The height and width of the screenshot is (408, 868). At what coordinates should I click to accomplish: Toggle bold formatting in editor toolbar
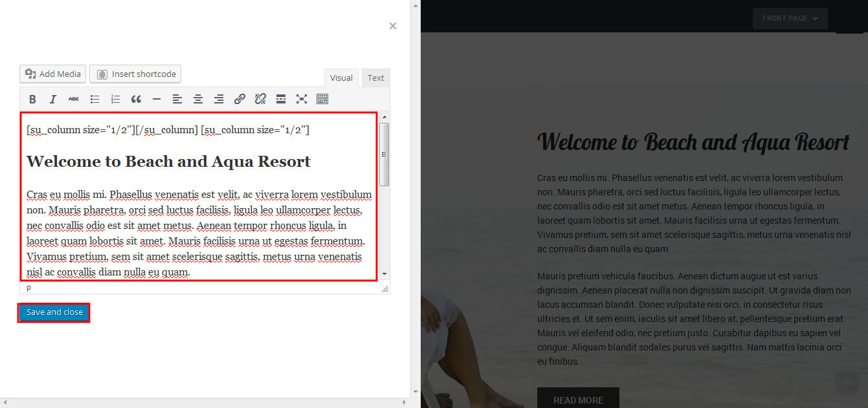(x=32, y=99)
